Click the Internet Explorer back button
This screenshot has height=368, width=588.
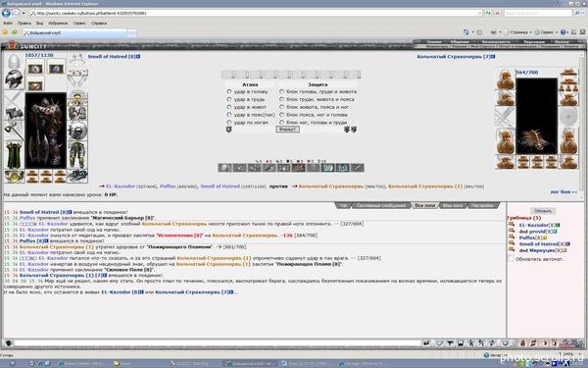6,13
